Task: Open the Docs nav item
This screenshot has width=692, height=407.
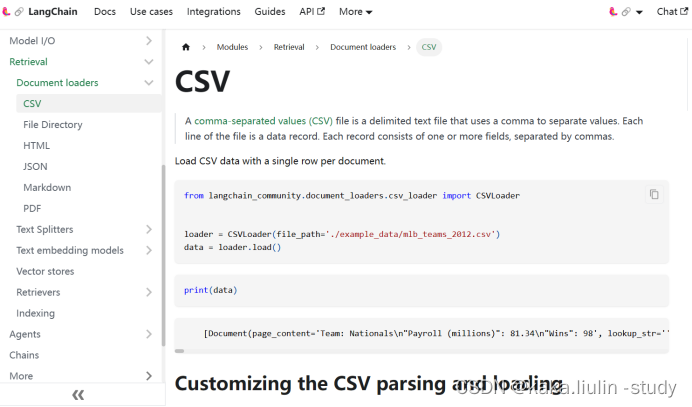Action: (105, 11)
